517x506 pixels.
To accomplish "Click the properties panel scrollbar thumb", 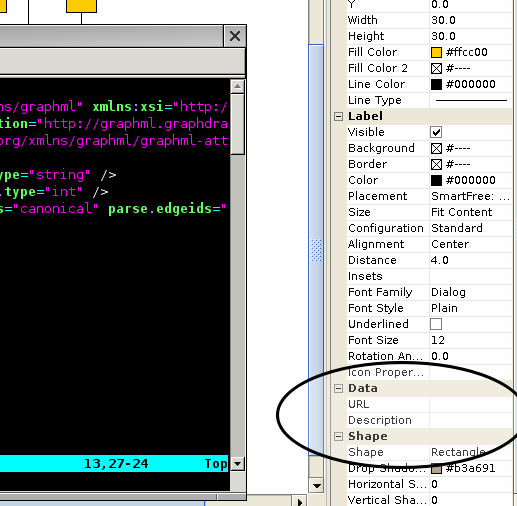I will [x=316, y=250].
